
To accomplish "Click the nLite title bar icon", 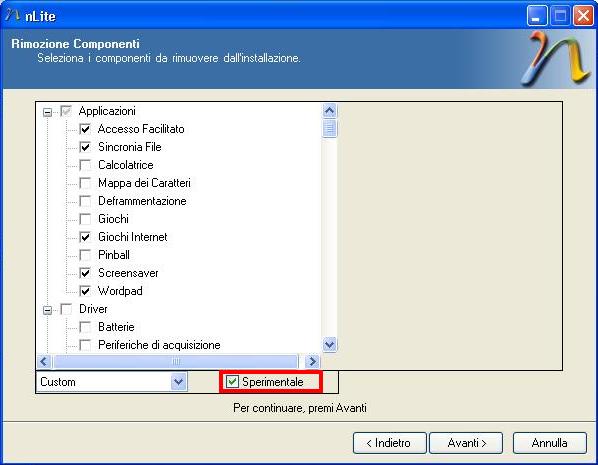I will 13,16.
